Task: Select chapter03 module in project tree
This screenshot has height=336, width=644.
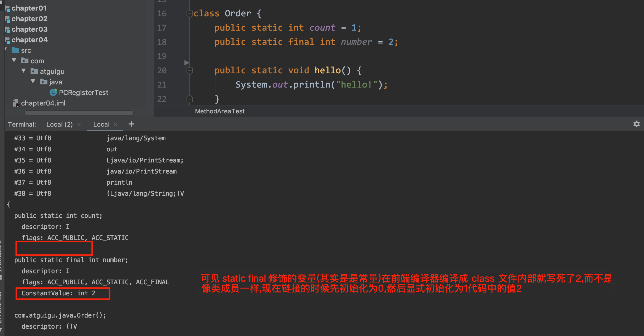Action: point(30,29)
